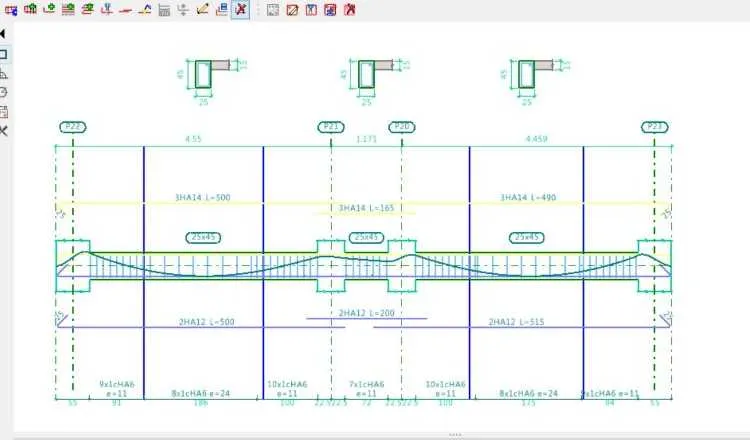
Task: Select the P20 support label
Action: [402, 127]
